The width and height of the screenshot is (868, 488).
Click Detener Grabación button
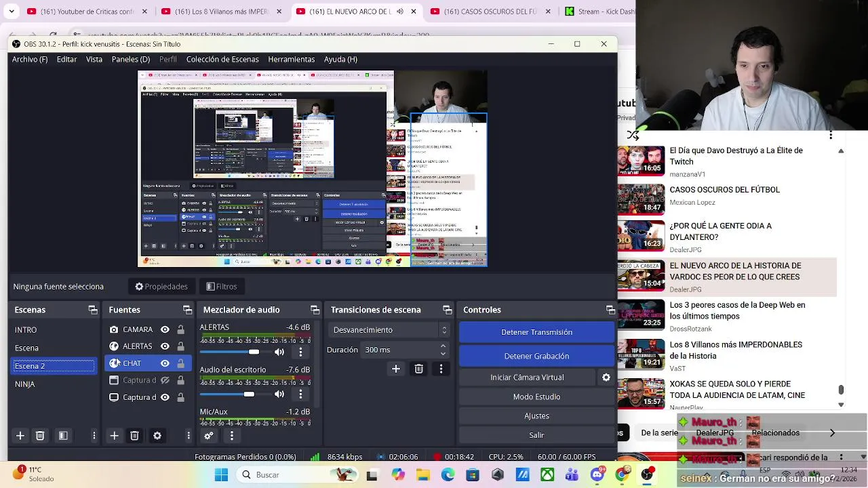[536, 356]
